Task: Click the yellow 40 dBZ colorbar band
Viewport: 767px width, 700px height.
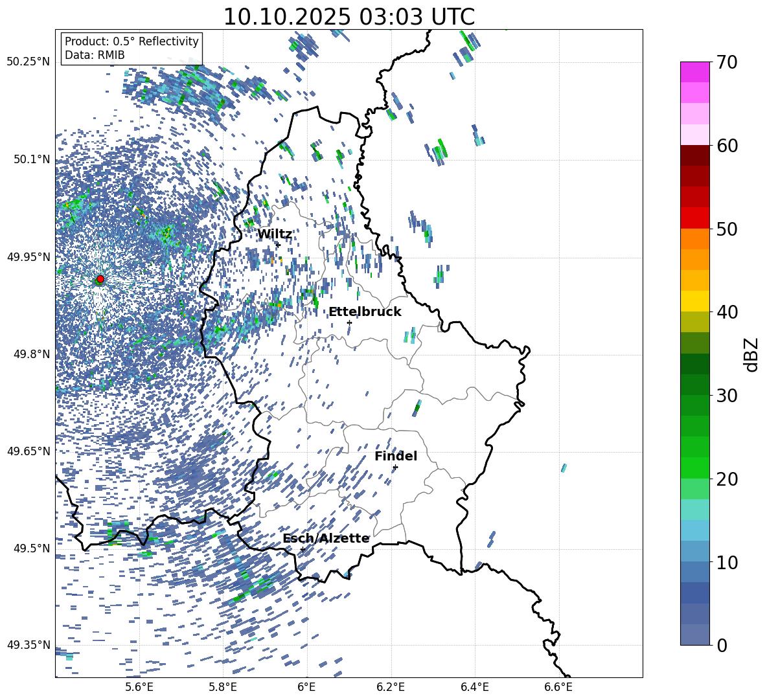Action: [694, 301]
